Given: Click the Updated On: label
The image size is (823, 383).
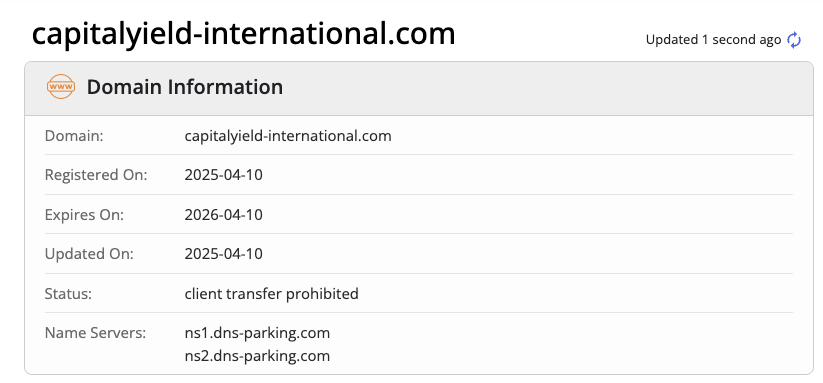Looking at the screenshot, I should (x=89, y=254).
